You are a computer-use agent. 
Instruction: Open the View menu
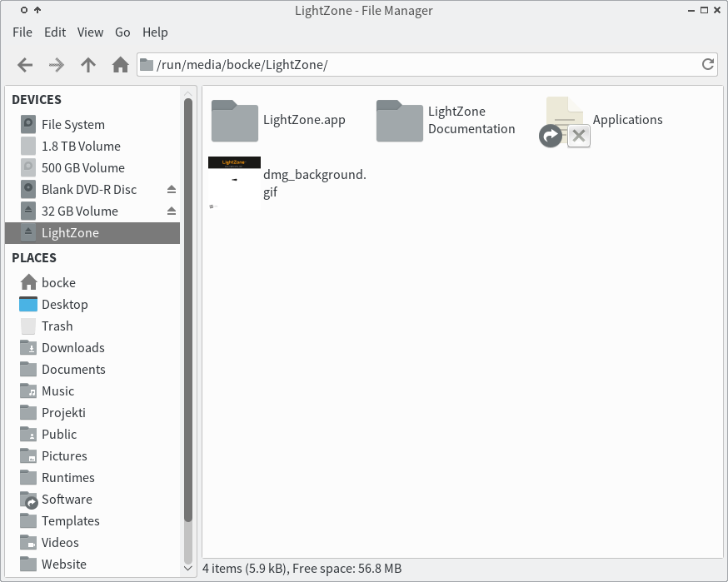(x=90, y=32)
